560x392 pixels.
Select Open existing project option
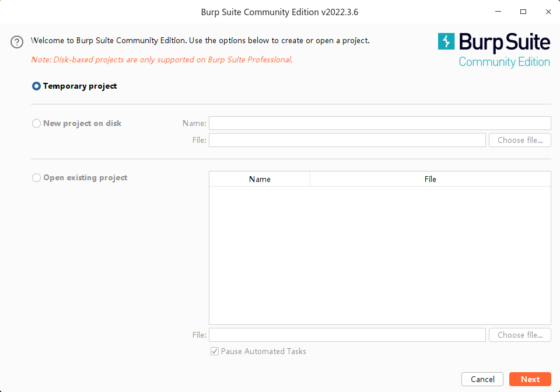tap(36, 177)
